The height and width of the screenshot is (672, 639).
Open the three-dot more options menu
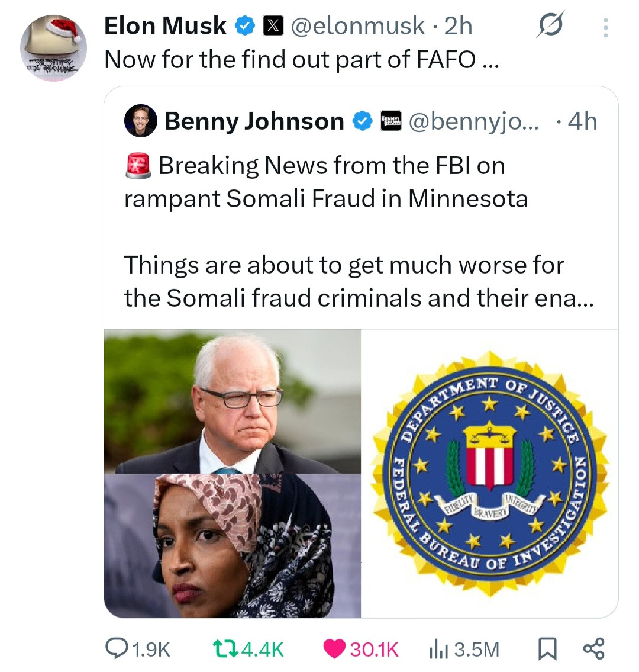[x=605, y=27]
